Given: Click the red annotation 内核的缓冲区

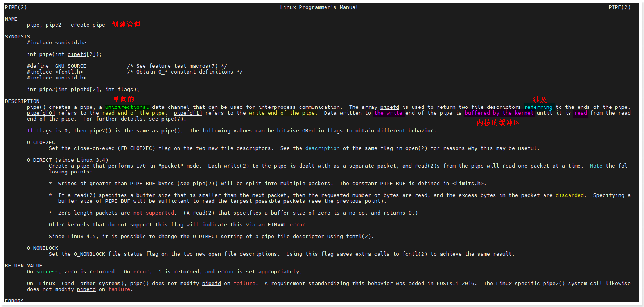Looking at the screenshot, I should click(x=498, y=123).
